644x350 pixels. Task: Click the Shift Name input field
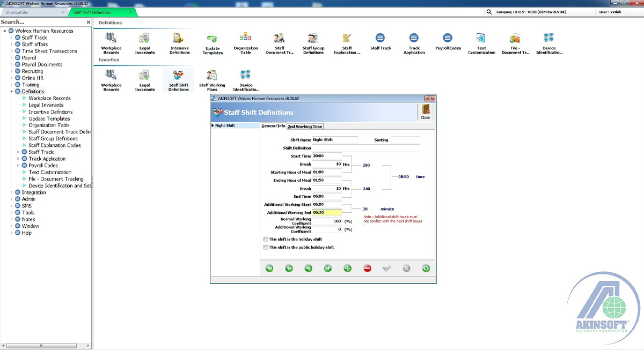tap(335, 140)
